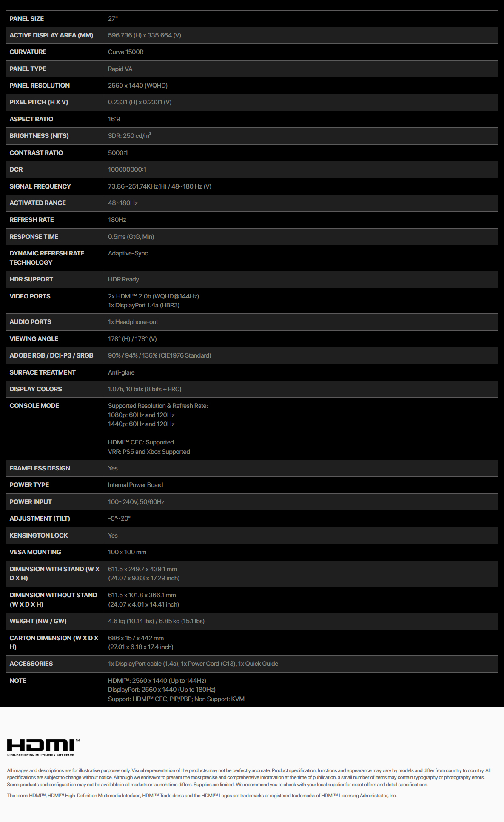The image size is (504, 822).
Task: Select the HDMI trademark disclaimer text
Action: [202, 796]
